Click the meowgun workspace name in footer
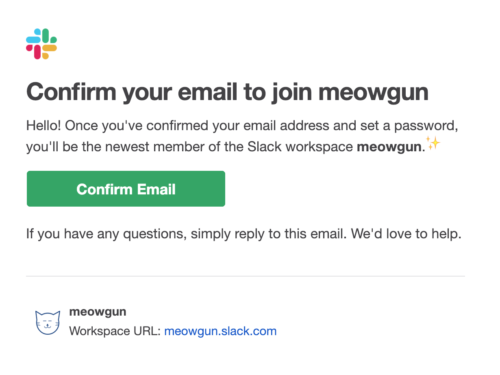 coord(98,312)
